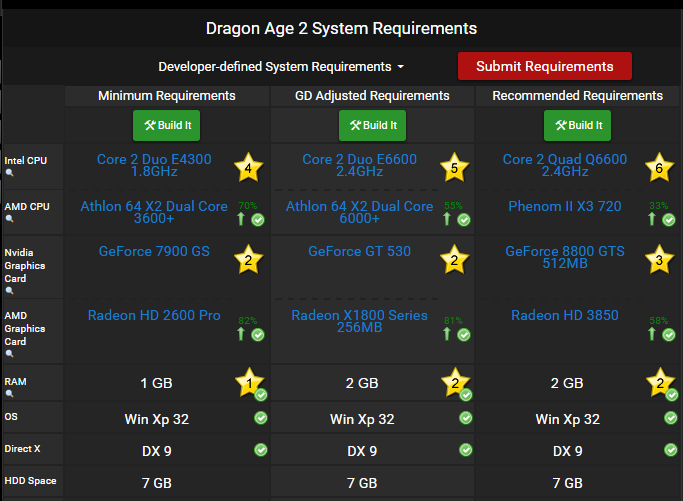Click green check in minimum Win Xp 32 row
Screen dimensions: 683x501
[x=261, y=418]
